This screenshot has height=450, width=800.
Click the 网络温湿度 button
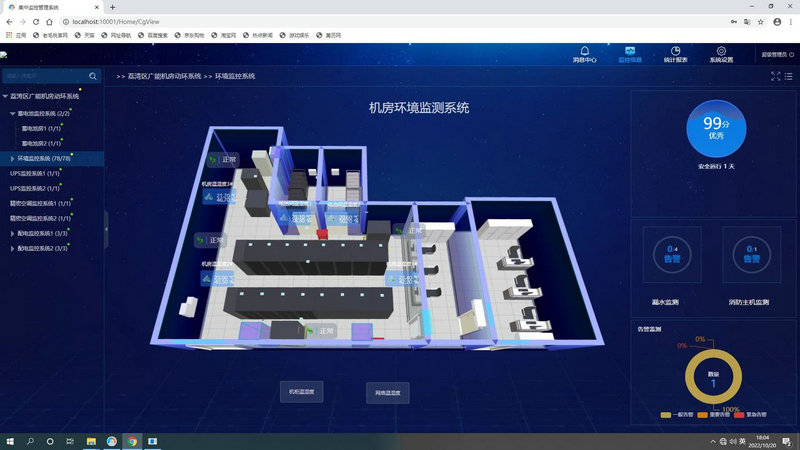tap(387, 392)
